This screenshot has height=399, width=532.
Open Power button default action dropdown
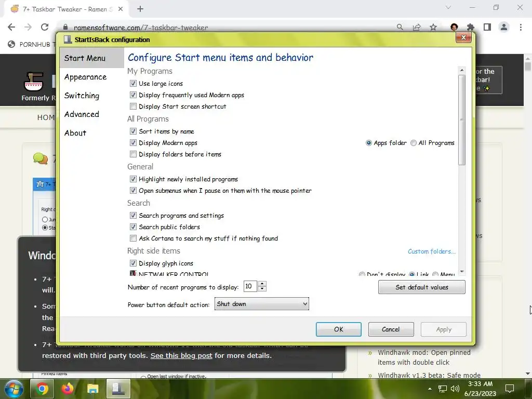tap(262, 303)
